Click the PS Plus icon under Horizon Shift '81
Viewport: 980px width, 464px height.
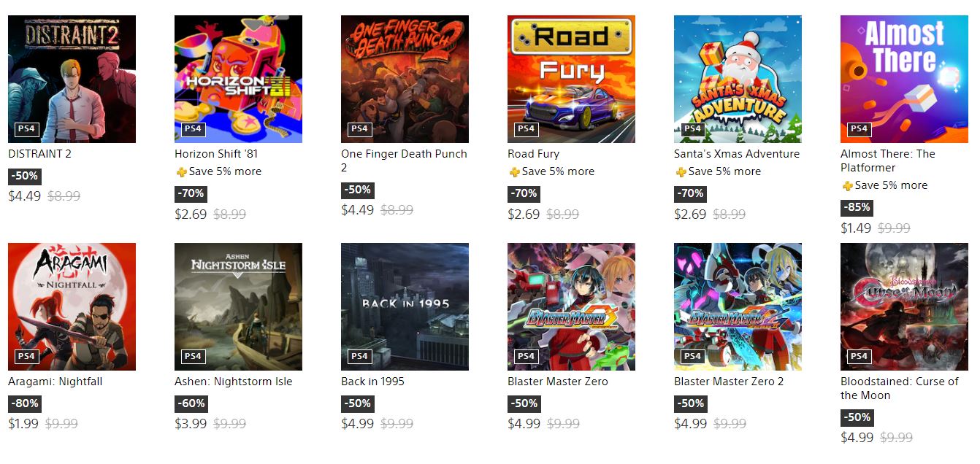181,172
